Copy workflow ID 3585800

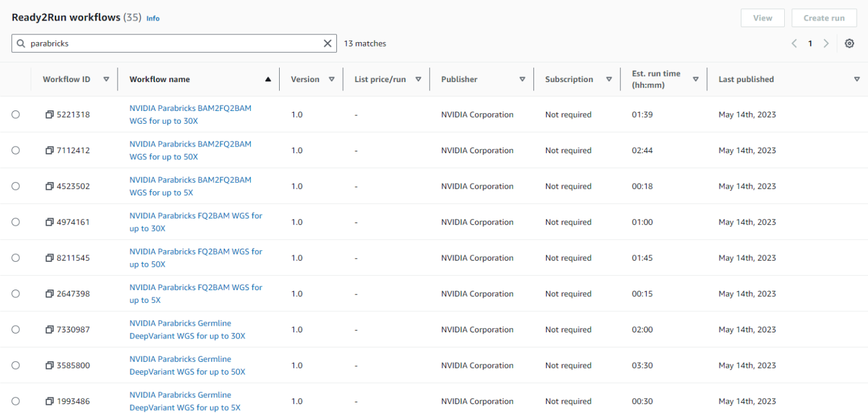pos(49,366)
